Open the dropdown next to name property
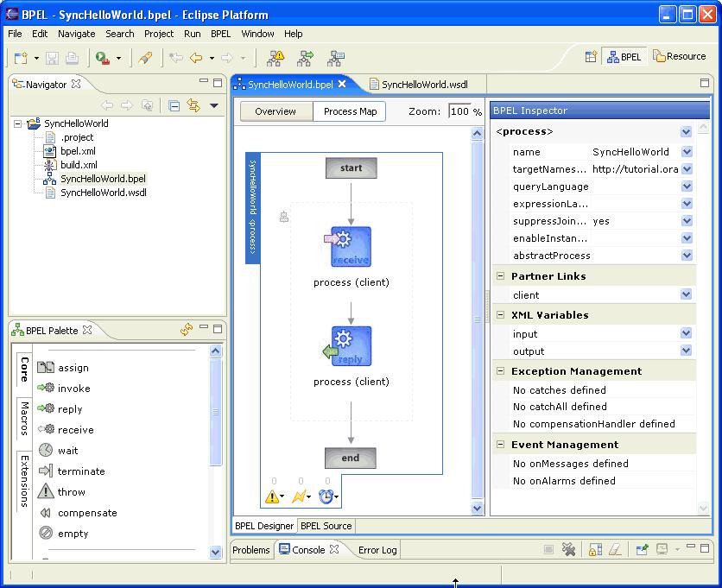 [x=687, y=151]
